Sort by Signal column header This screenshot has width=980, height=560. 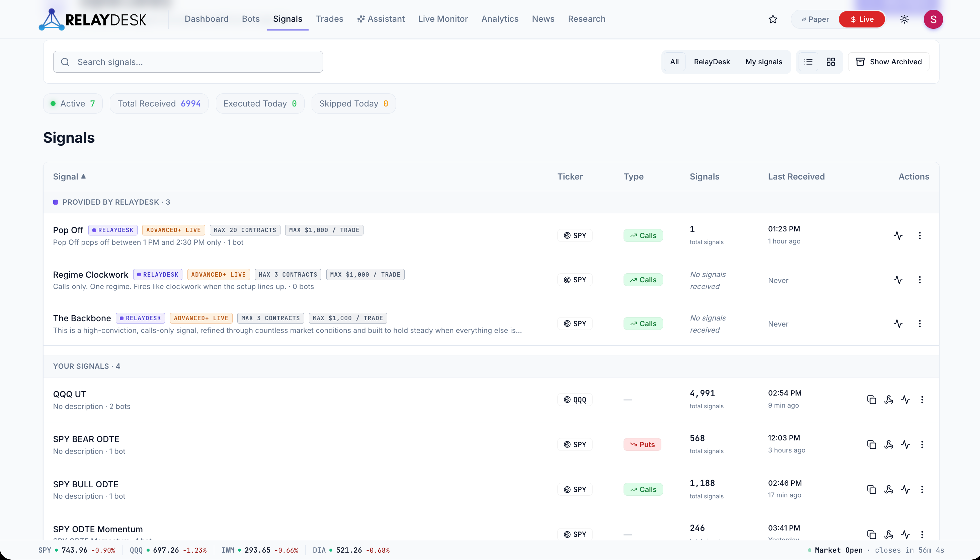click(69, 177)
